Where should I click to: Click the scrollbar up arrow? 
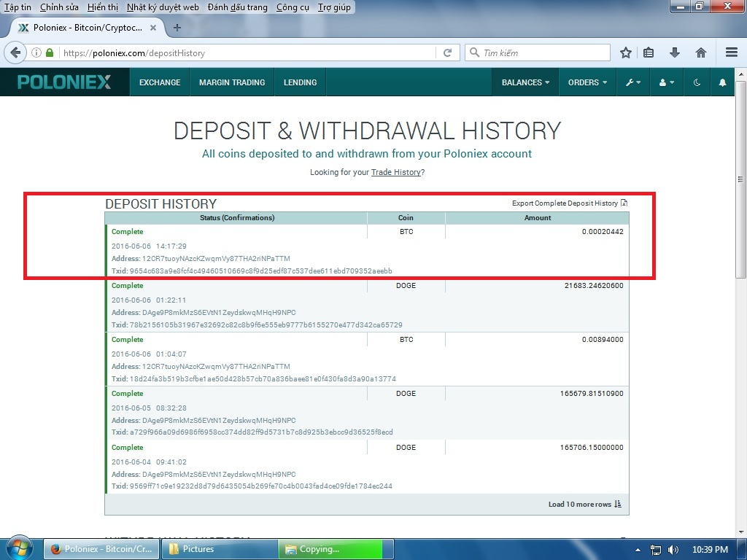click(x=740, y=74)
